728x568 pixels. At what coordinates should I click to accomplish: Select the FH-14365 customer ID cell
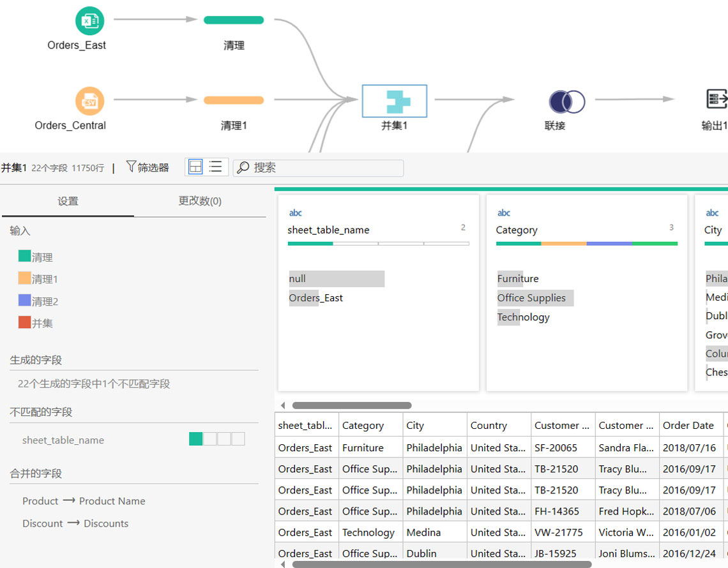click(563, 511)
